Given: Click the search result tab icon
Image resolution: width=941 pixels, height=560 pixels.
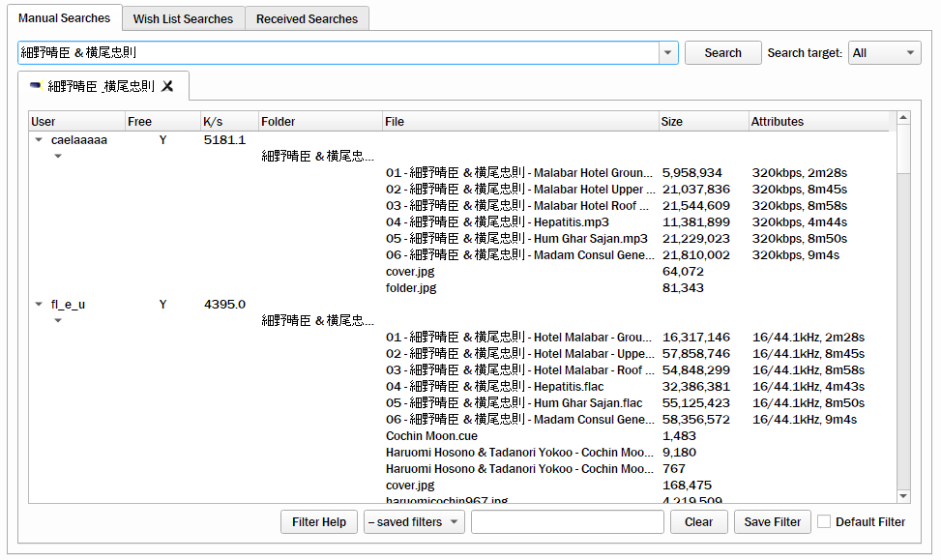Looking at the screenshot, I should pos(36,86).
